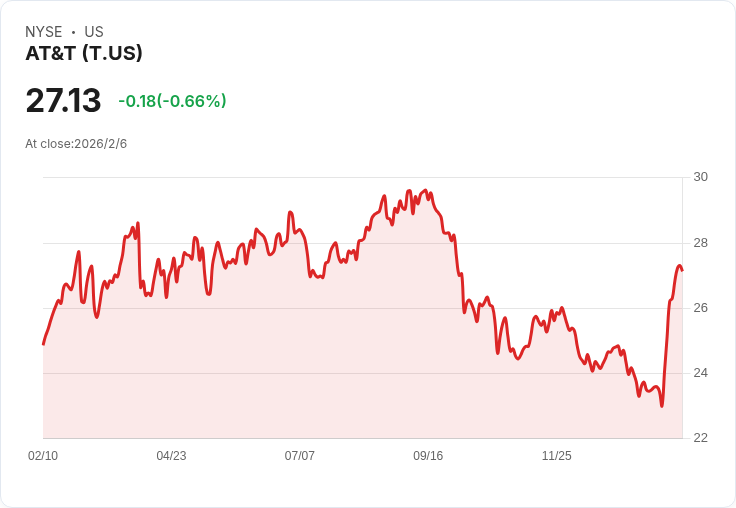
Task: Select the 07/07 date on the x-axis
Action: tap(299, 456)
